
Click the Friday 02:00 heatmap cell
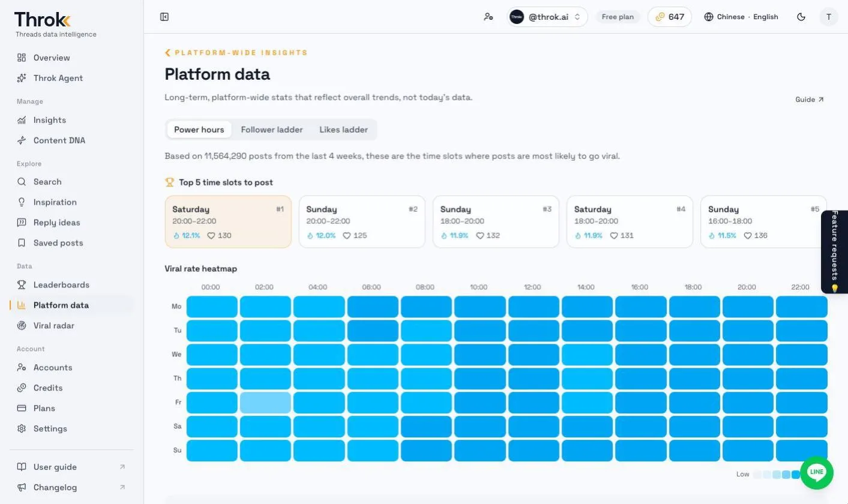[x=265, y=403]
